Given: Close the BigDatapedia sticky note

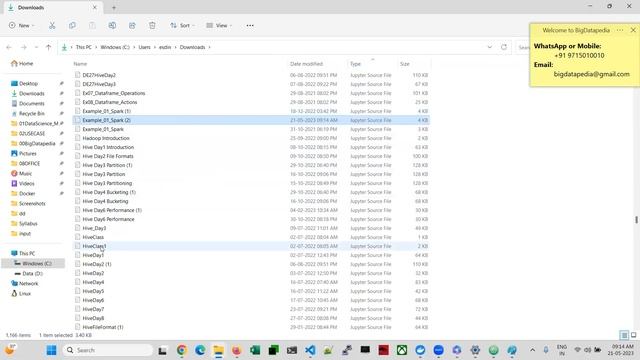Looking at the screenshot, I should pyautogui.click(x=633, y=30).
